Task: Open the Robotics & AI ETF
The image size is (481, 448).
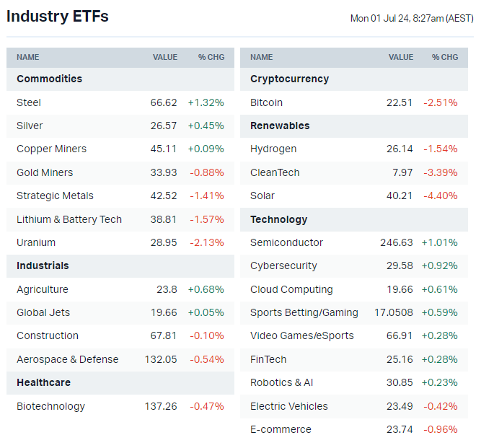Action: tap(282, 382)
